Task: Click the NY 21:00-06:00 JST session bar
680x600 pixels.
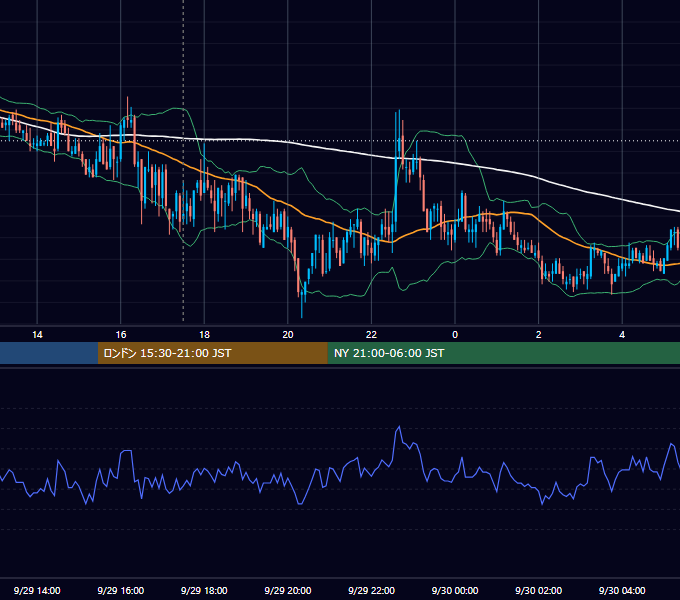Action: [503, 353]
